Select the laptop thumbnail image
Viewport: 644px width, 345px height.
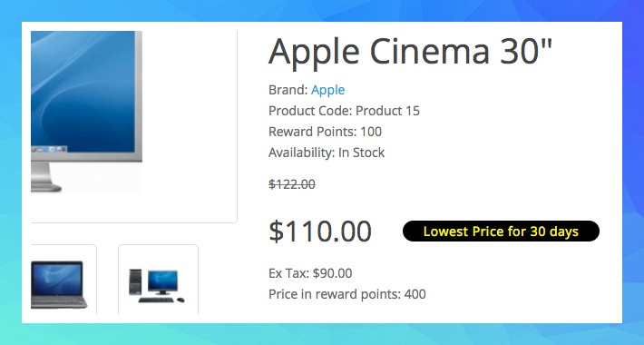(59, 284)
